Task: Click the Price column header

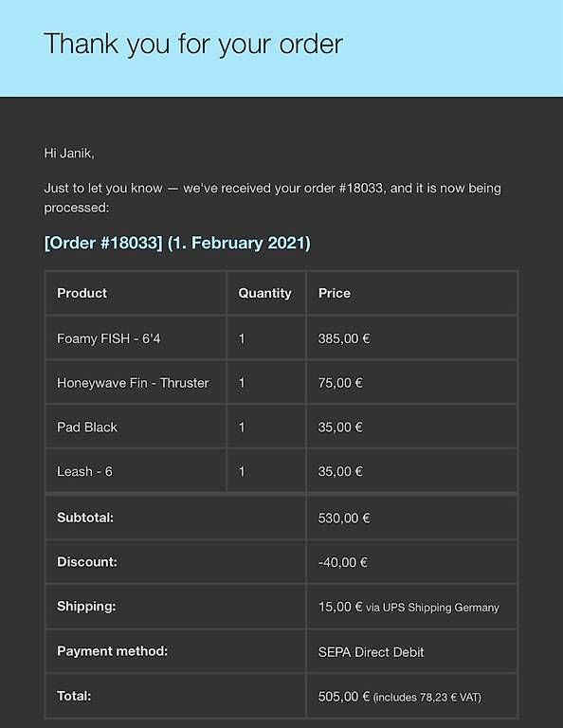Action: (335, 293)
